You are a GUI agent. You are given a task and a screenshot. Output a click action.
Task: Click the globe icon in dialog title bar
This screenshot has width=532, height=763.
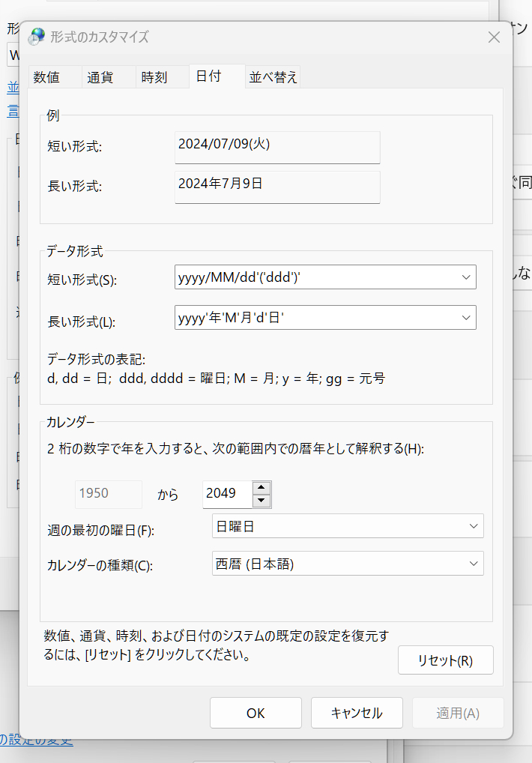[36, 37]
